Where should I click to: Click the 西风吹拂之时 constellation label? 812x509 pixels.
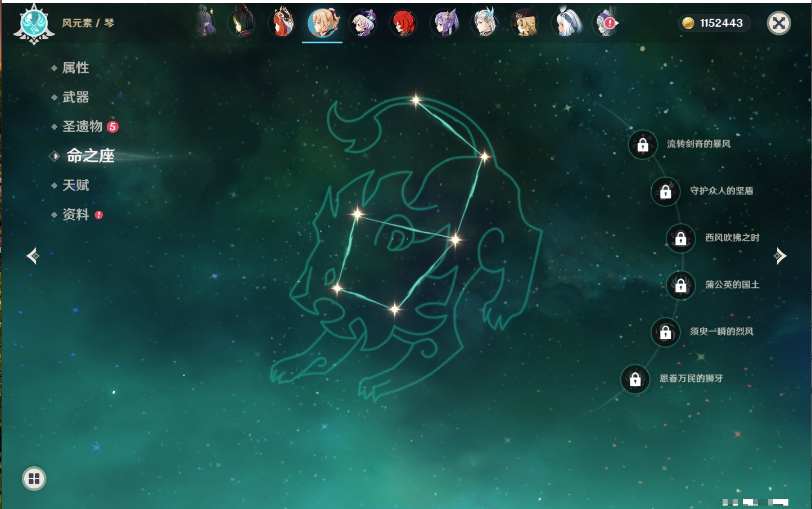click(732, 237)
